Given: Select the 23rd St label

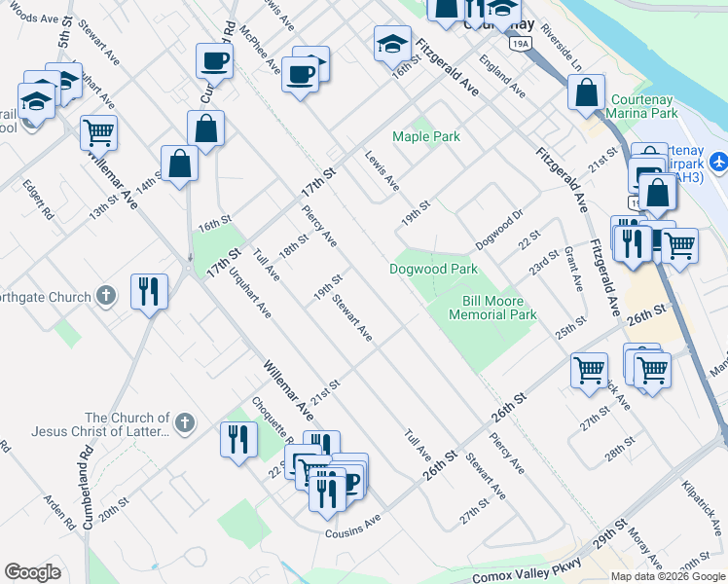Looking at the screenshot, I should [544, 263].
